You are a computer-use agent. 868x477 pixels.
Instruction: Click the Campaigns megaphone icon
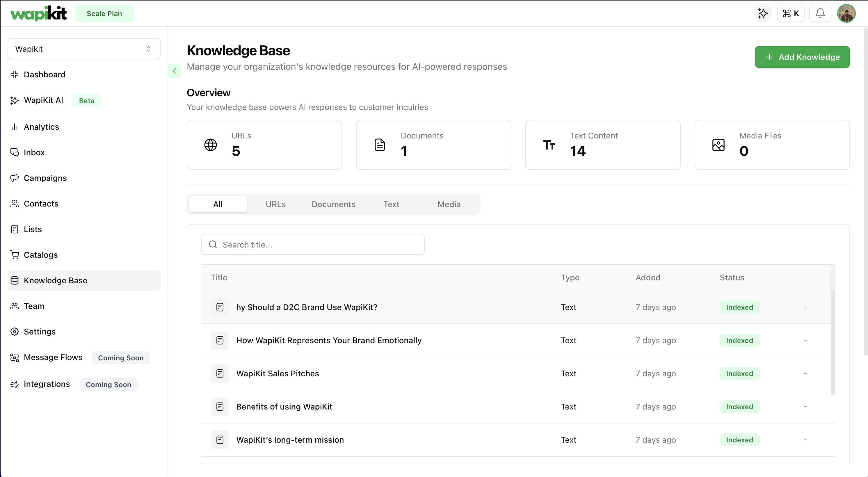point(15,178)
